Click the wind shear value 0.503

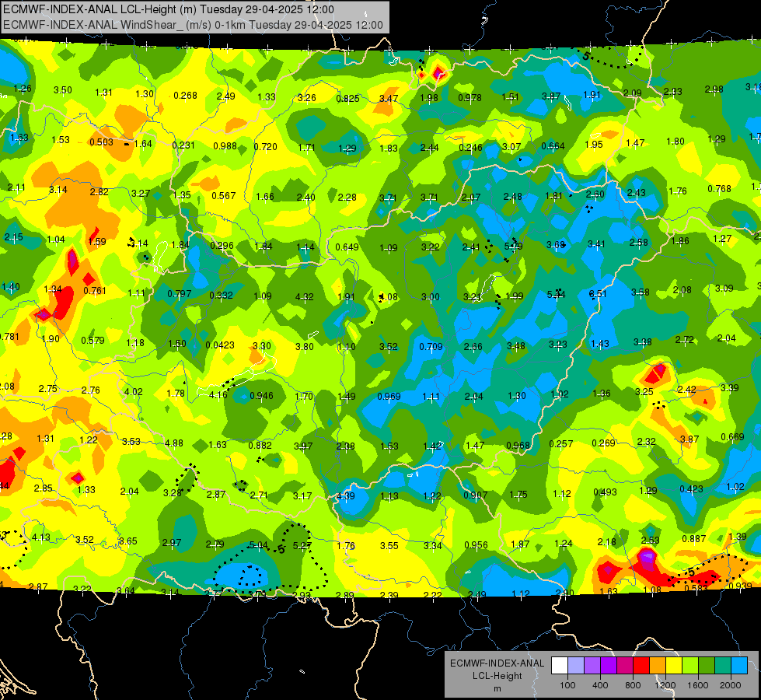[101, 142]
